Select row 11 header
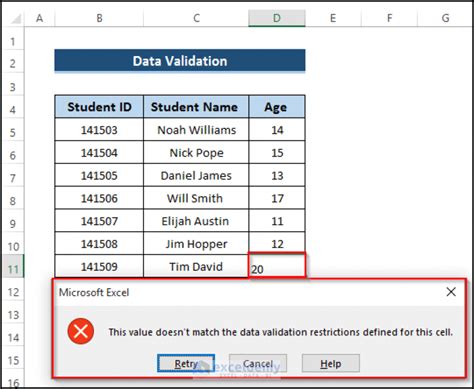 click(x=13, y=266)
